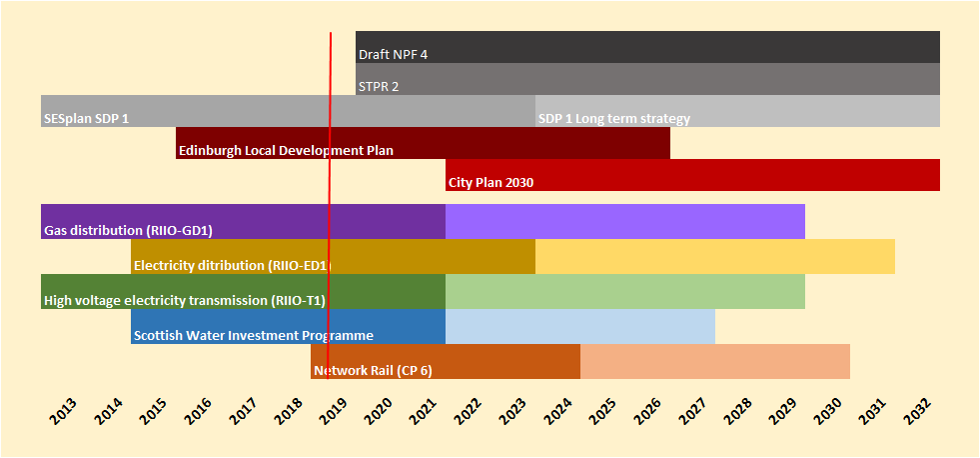Select the 2025 year axis label
Image resolution: width=980 pixels, height=458 pixels.
(602, 411)
